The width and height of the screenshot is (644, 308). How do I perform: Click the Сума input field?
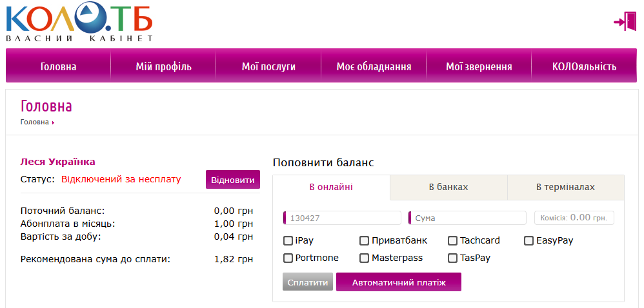468,218
